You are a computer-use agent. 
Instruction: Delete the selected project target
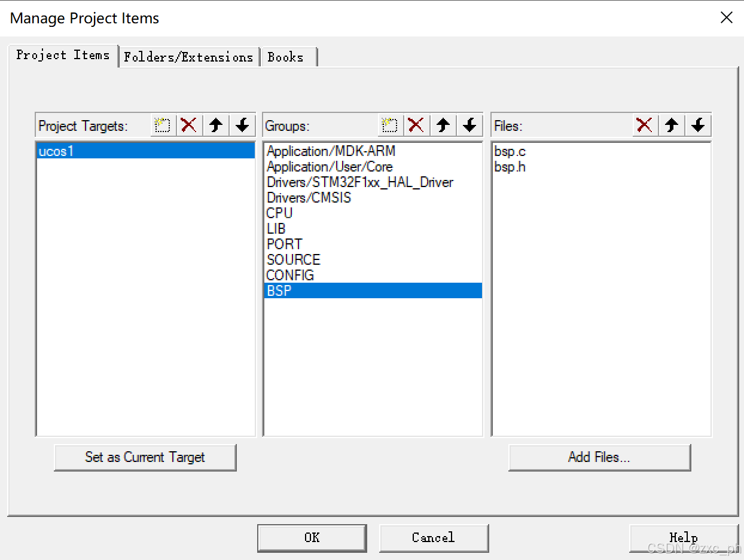[x=189, y=126]
